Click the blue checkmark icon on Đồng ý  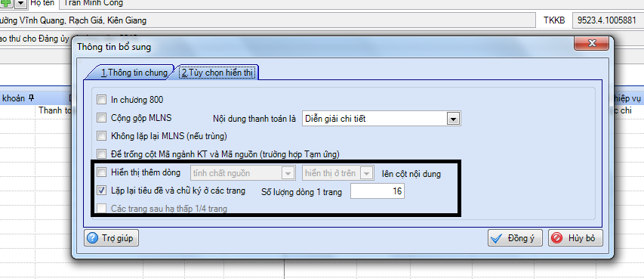click(x=497, y=238)
